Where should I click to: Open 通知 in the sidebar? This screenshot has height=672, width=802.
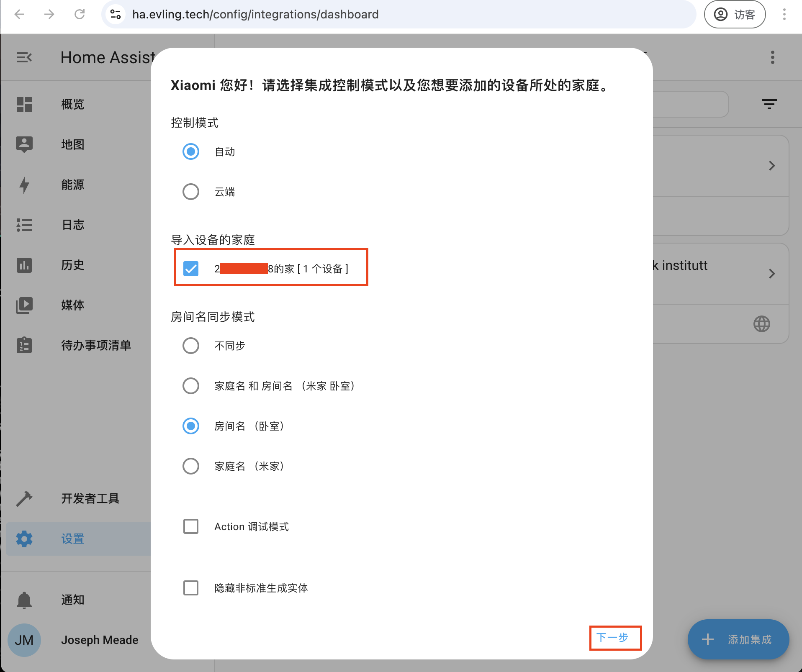[73, 600]
